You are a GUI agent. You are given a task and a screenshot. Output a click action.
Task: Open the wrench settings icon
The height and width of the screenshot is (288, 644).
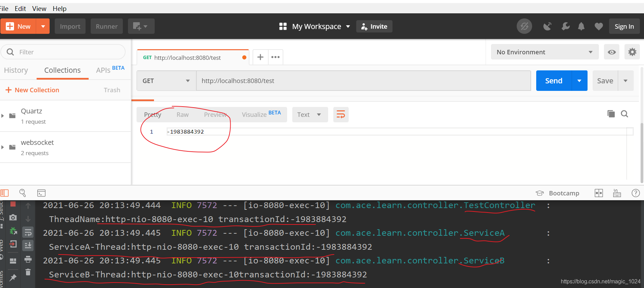coord(566,26)
